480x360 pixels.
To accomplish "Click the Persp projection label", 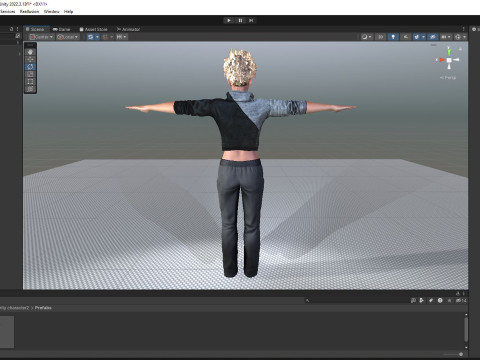I will (x=448, y=77).
